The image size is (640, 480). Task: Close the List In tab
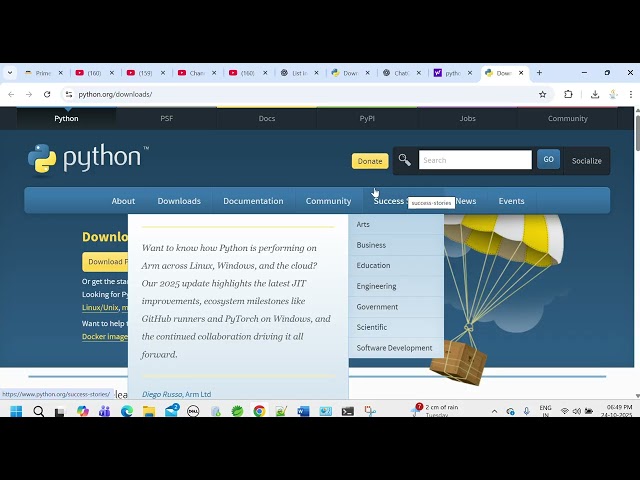[x=316, y=73]
